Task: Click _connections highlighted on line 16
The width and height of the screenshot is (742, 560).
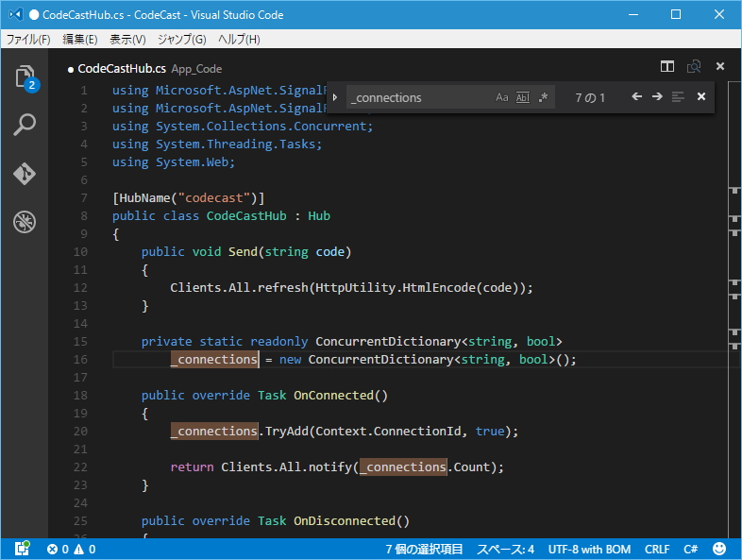Action: click(214, 360)
